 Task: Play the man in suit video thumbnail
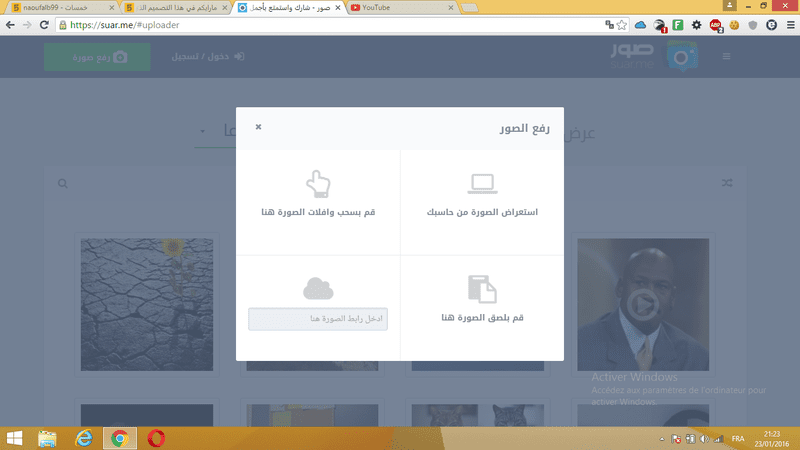[643, 305]
